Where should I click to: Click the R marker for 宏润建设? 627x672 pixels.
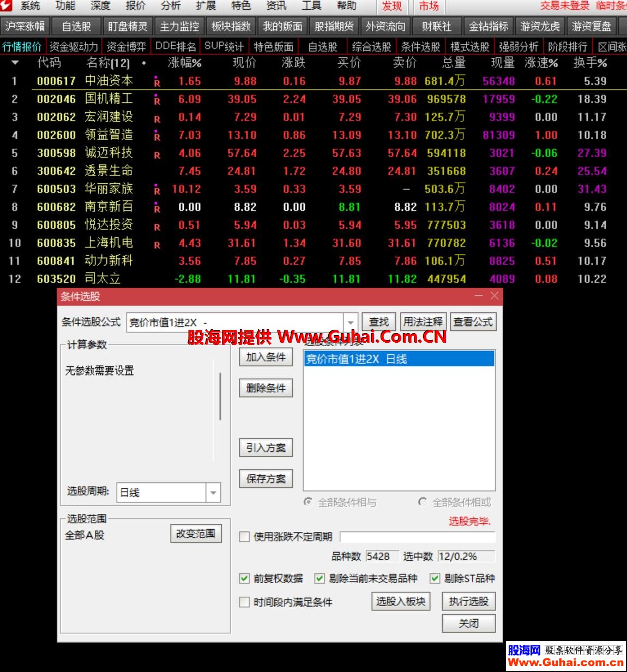(157, 119)
